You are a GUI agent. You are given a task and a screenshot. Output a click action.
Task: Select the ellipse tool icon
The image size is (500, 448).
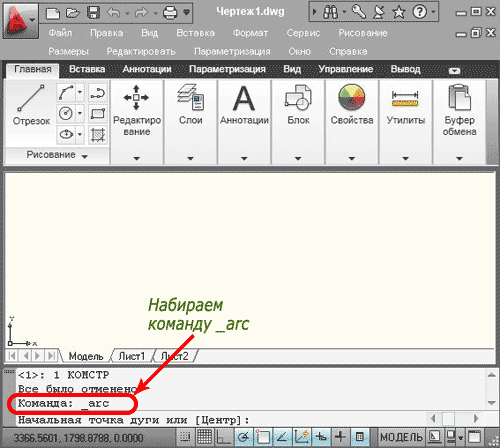66,135
